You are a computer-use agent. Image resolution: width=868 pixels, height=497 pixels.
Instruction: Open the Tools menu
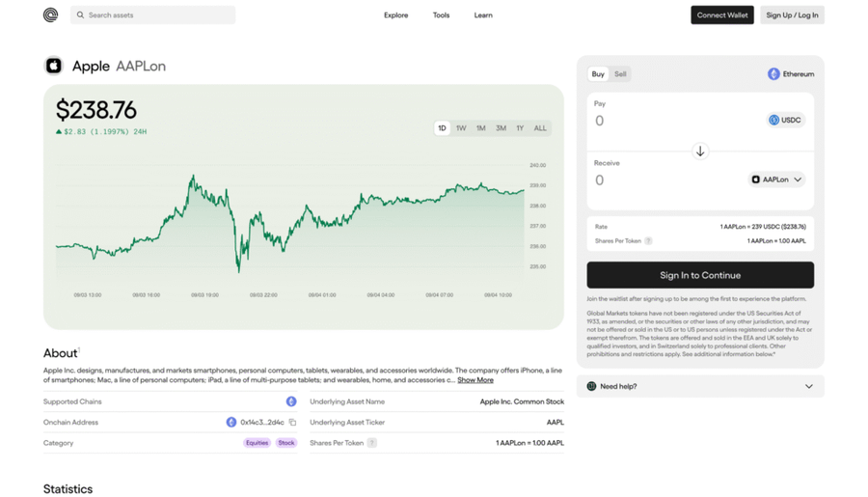pos(441,15)
